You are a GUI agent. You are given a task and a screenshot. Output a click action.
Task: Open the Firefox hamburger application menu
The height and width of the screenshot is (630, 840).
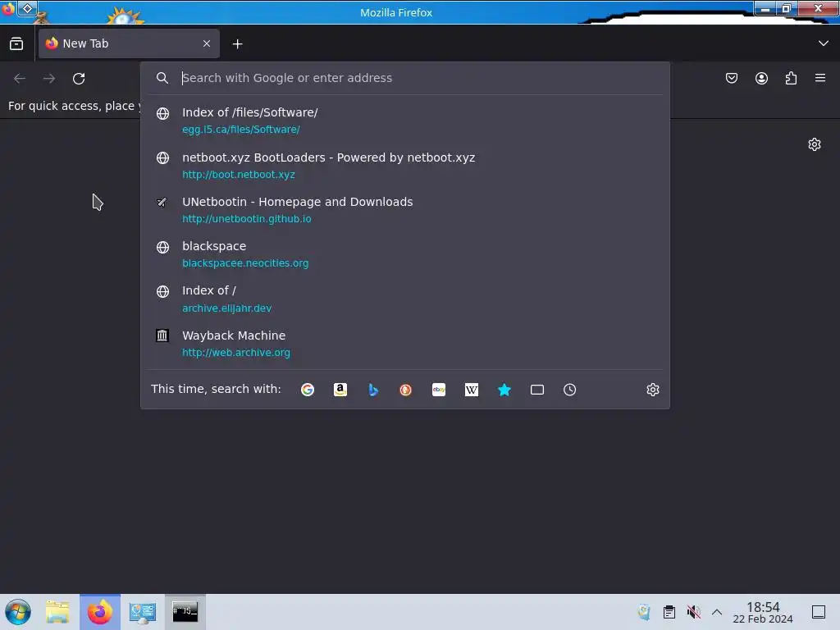[x=820, y=78]
